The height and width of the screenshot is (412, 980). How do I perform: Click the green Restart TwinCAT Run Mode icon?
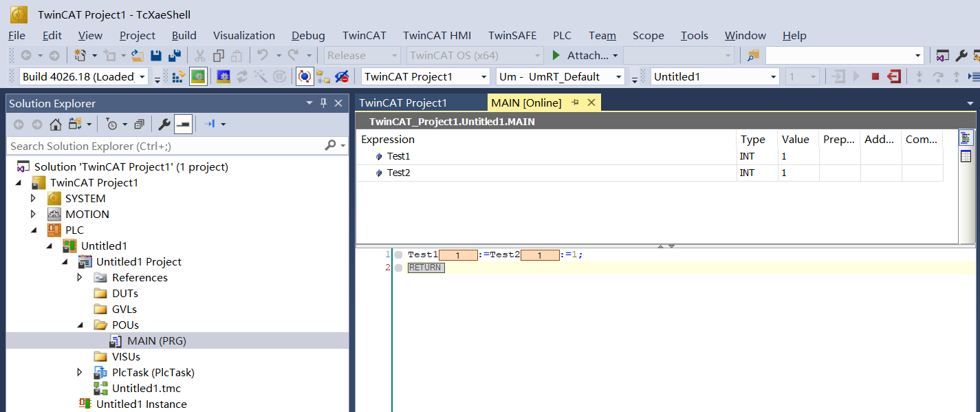point(198,76)
